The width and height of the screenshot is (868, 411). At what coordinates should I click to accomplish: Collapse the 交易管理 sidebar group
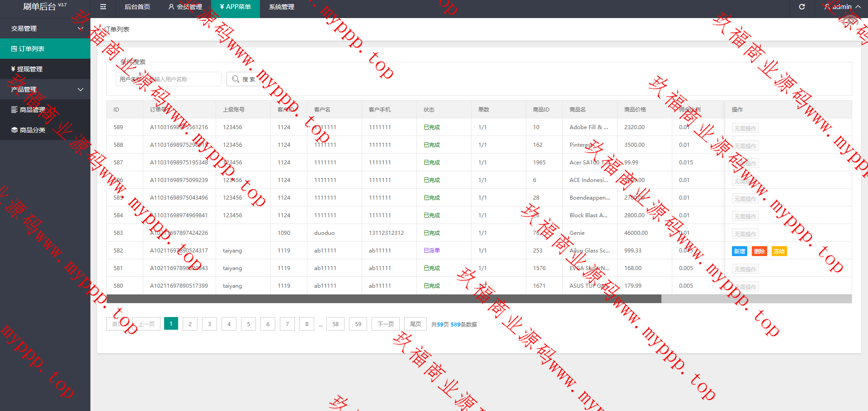(x=45, y=28)
